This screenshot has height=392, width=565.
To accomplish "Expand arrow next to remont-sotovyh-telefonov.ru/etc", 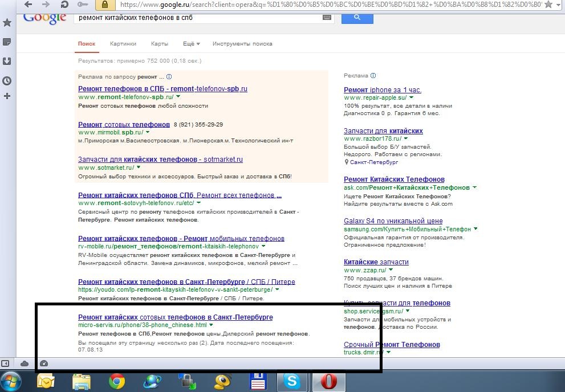I will pyautogui.click(x=198, y=203).
